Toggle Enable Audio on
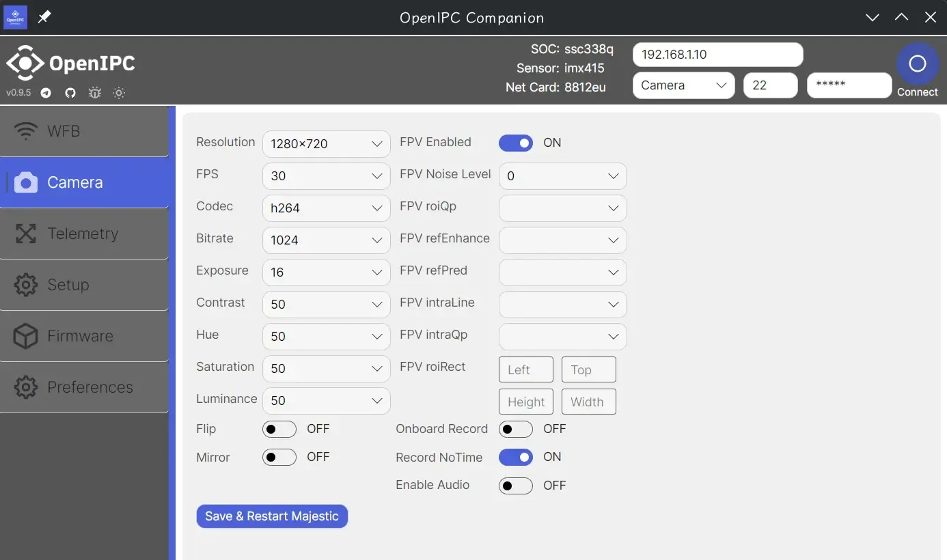The height and width of the screenshot is (560, 947). pos(516,486)
